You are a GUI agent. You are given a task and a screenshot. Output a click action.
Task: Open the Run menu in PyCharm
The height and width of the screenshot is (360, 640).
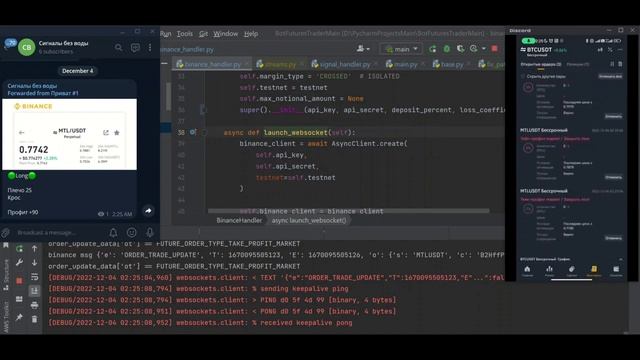165,34
